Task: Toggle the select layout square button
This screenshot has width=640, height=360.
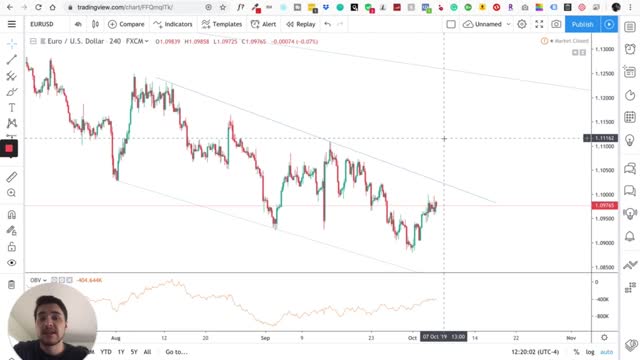Action: [451, 24]
